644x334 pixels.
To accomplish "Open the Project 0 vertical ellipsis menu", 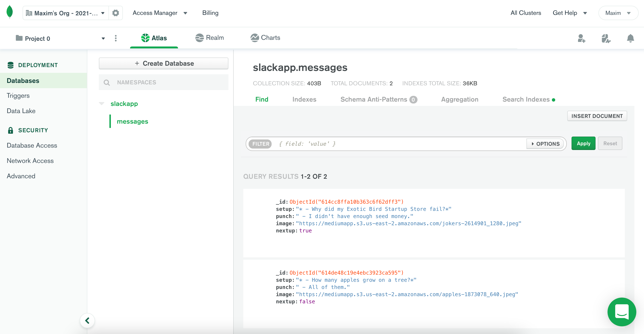I will [x=116, y=38].
